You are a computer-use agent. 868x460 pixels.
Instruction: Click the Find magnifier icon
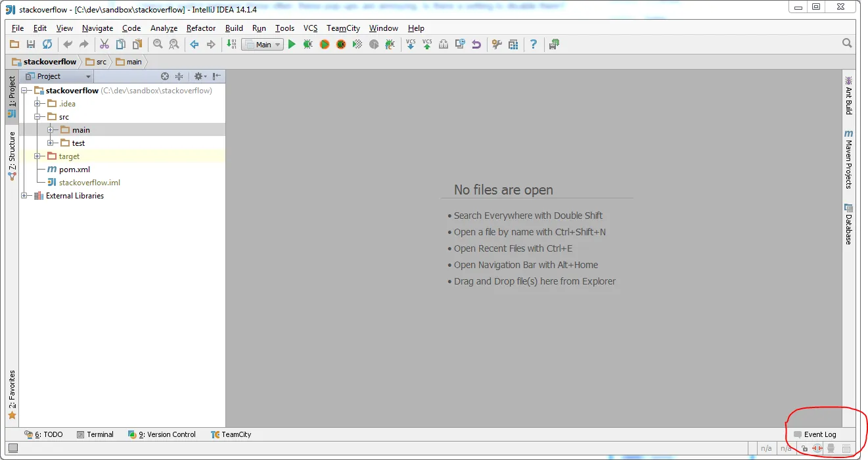coord(158,44)
